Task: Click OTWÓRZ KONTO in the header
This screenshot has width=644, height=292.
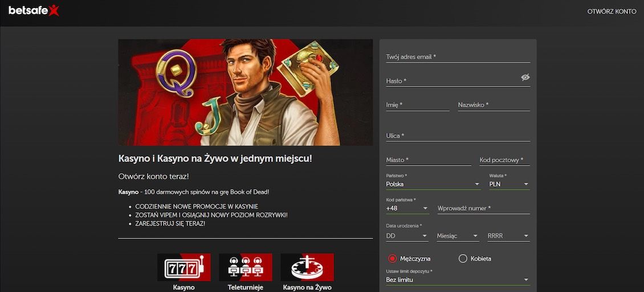Action: click(612, 11)
